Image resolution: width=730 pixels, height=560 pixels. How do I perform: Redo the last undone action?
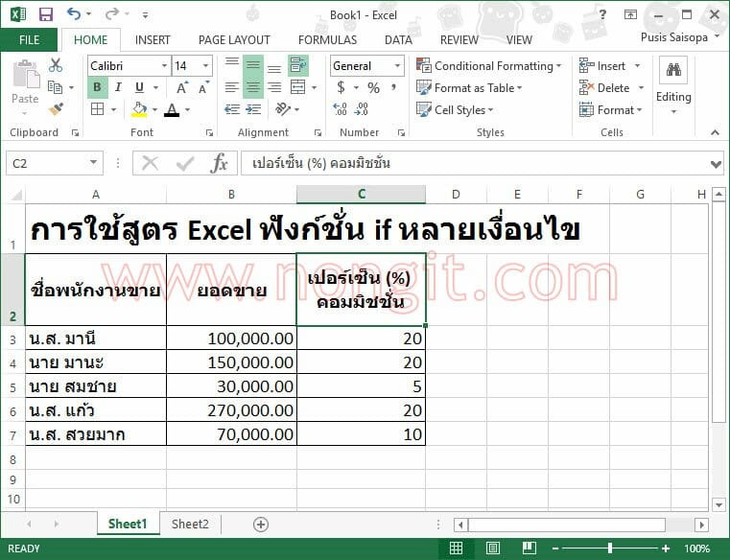click(x=111, y=14)
